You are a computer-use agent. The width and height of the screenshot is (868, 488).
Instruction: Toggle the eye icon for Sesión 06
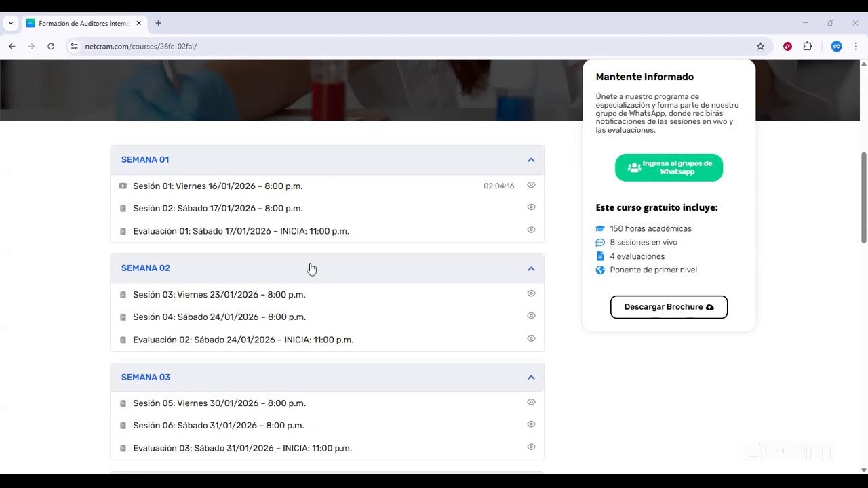click(x=532, y=424)
